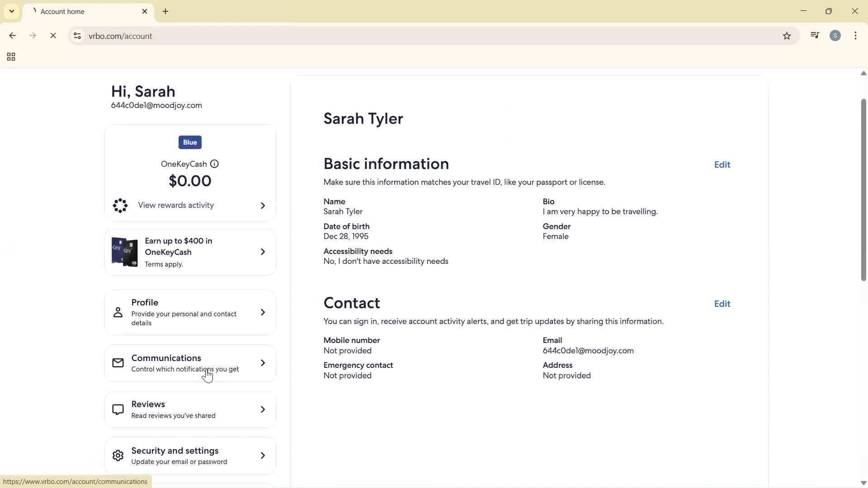The width and height of the screenshot is (868, 488).
Task: Select the Profile person icon
Action: (118, 312)
